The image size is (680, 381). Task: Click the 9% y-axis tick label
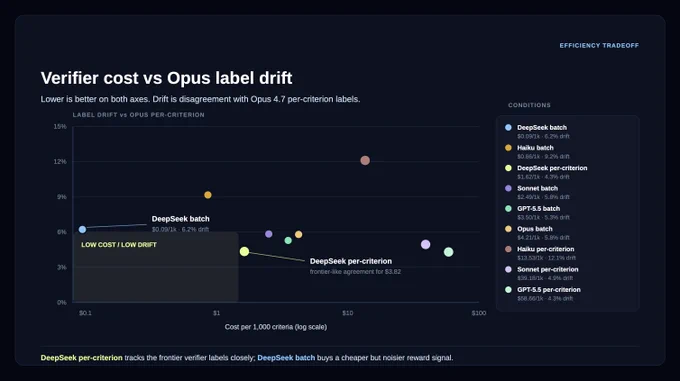point(62,197)
